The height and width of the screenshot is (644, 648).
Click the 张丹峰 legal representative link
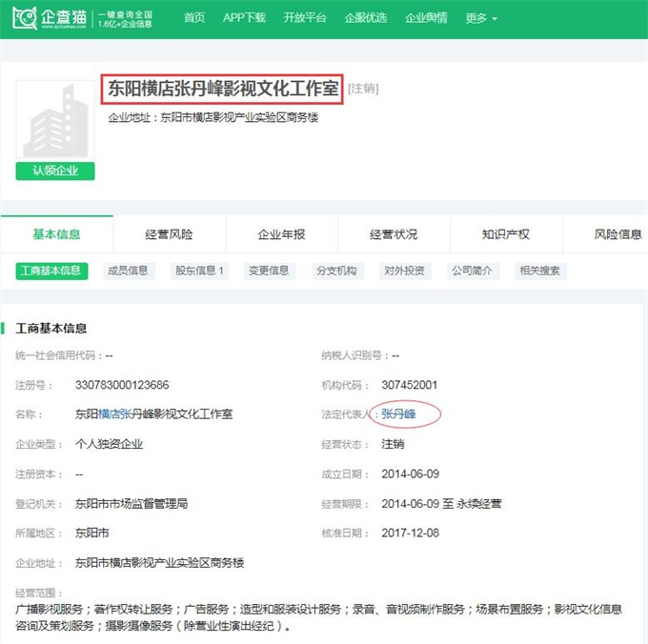398,414
